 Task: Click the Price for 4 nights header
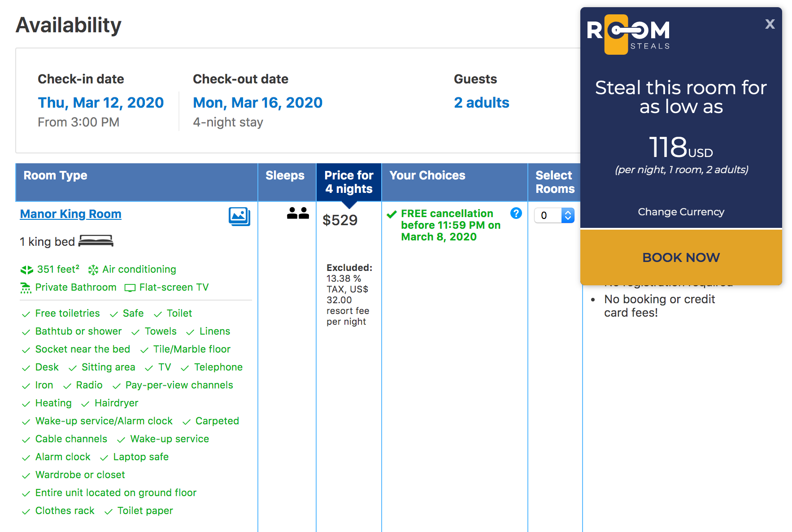point(349,182)
